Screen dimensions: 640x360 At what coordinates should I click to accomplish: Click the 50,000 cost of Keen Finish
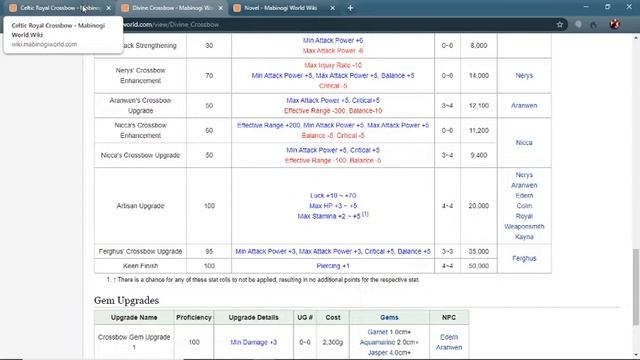[x=478, y=266]
